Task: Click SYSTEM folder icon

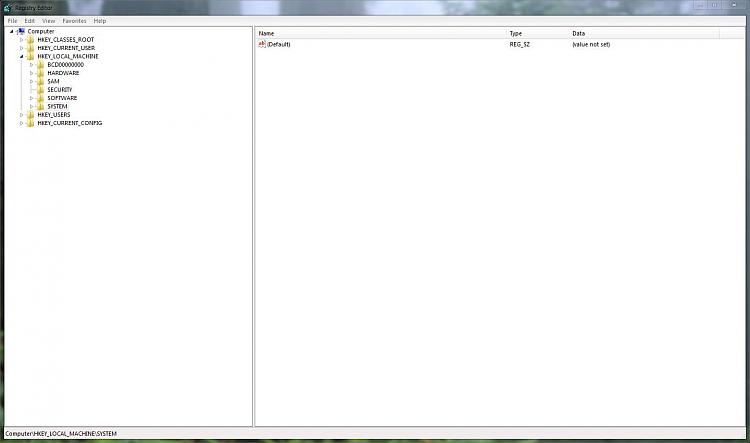Action: (x=41, y=106)
